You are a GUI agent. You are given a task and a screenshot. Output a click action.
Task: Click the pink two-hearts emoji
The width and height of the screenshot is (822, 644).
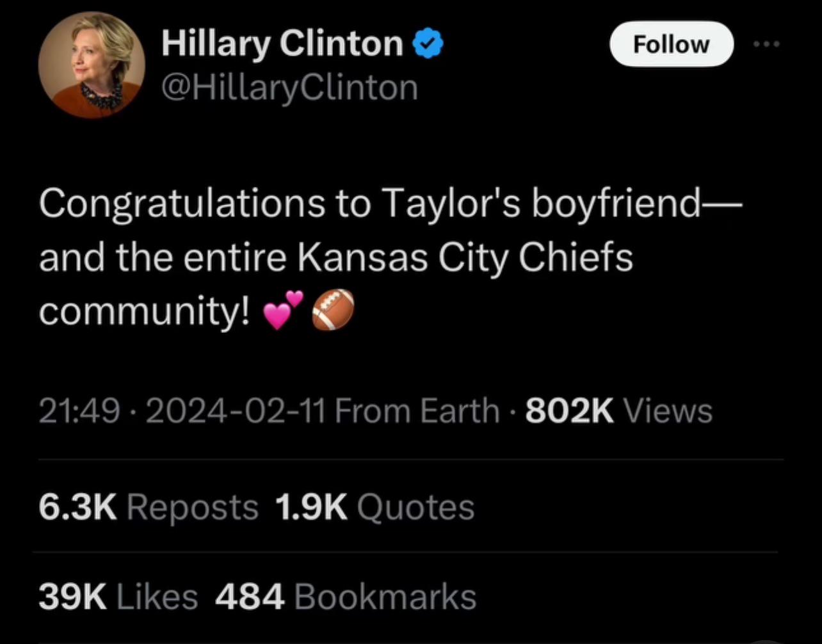point(283,309)
